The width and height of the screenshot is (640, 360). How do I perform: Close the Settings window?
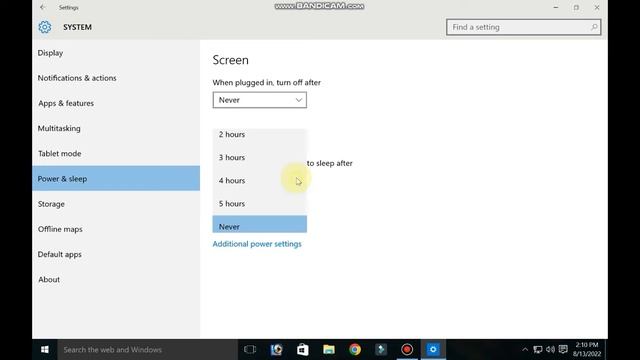[597, 7]
